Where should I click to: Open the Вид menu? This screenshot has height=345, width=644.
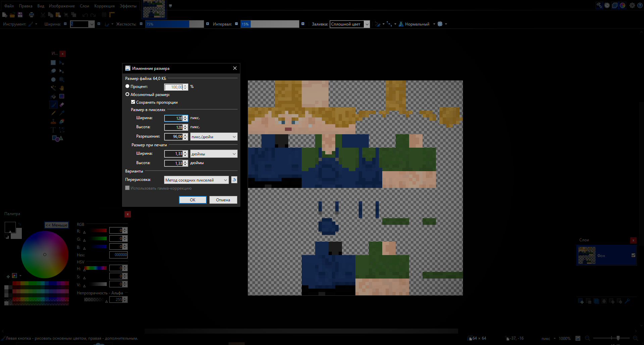pos(41,6)
